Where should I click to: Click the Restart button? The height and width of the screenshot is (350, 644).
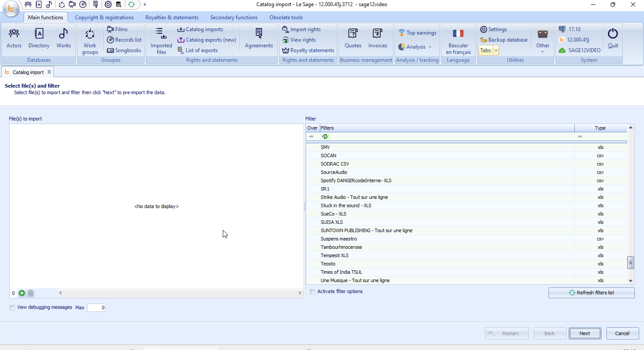coord(506,333)
